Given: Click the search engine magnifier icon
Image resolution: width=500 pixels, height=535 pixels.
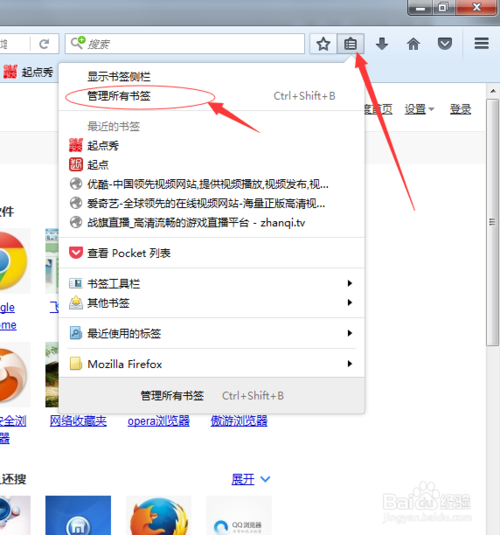Looking at the screenshot, I should click(77, 43).
